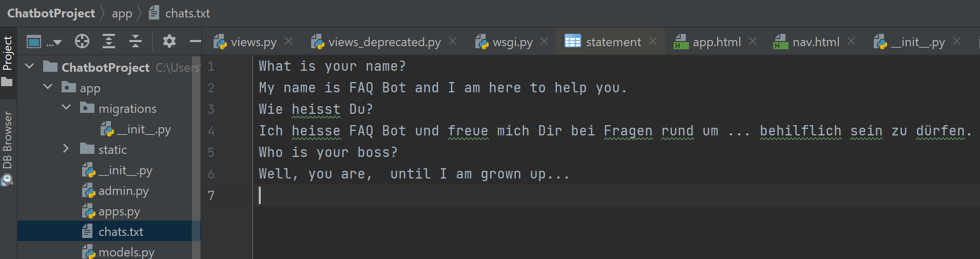Viewport: 980px width, 259px height.
Task: Expand the static folder
Action: (x=66, y=149)
